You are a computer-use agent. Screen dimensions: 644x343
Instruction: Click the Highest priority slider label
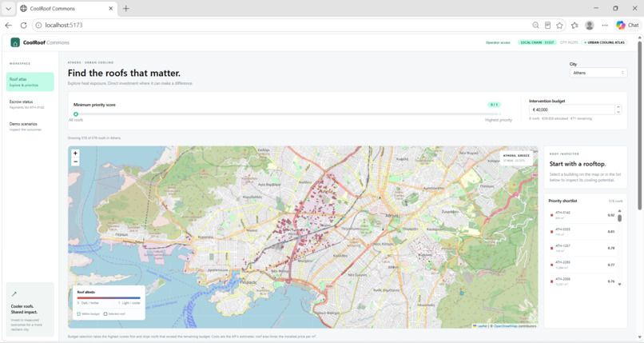tap(499, 120)
